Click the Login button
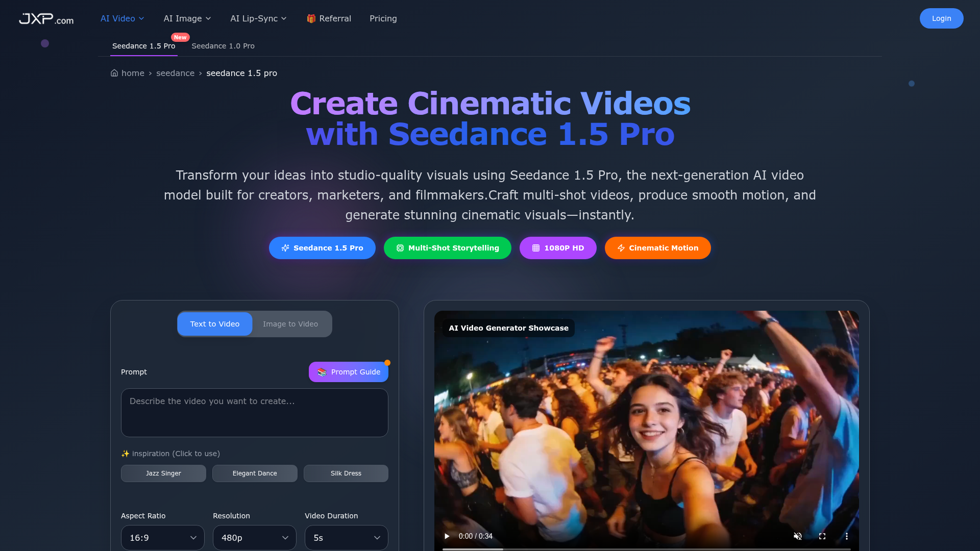Viewport: 980px width, 551px height. pyautogui.click(x=942, y=18)
